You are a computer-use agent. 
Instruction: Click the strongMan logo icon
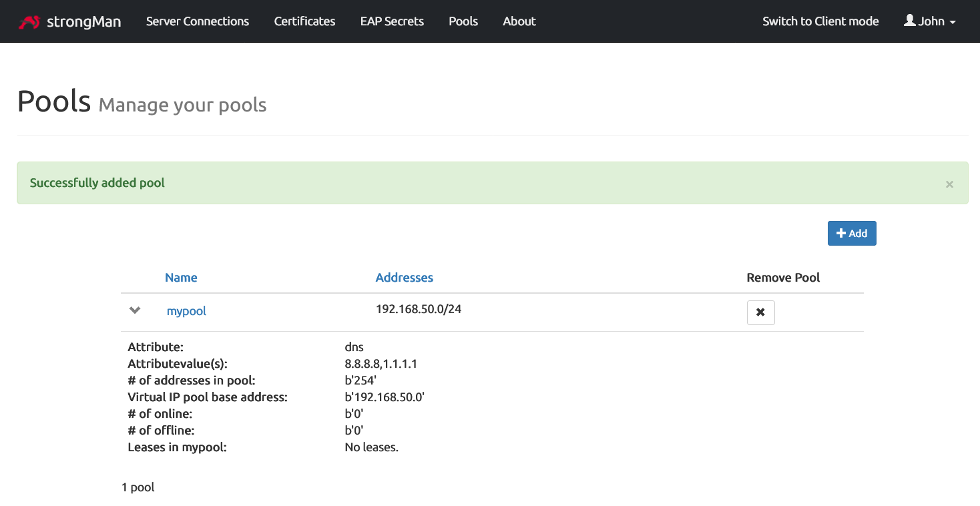(31, 21)
